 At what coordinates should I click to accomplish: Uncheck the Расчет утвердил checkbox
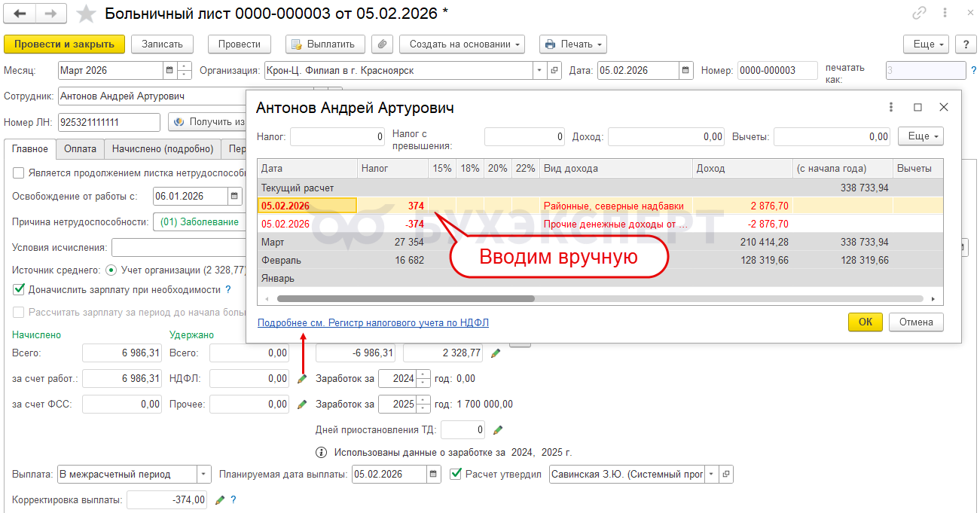point(455,474)
